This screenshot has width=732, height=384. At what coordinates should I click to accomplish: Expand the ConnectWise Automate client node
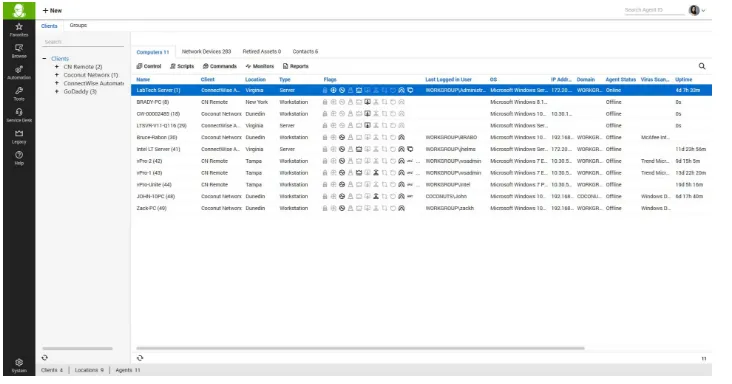(x=57, y=83)
